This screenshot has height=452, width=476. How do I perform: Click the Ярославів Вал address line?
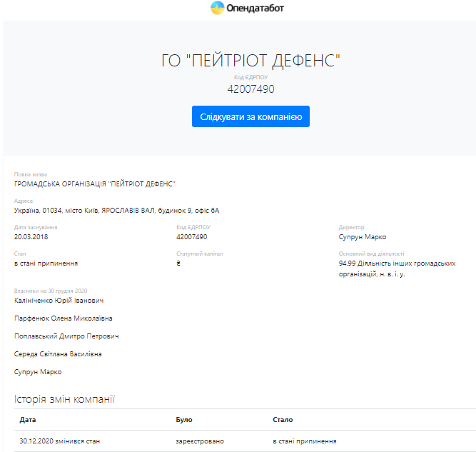pyautogui.click(x=116, y=210)
